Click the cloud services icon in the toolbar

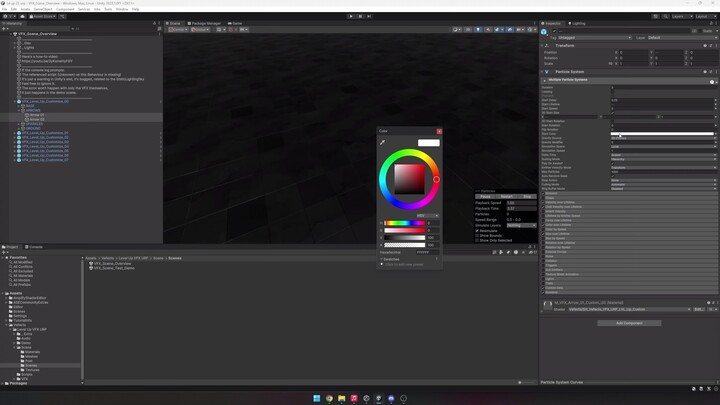[22, 17]
